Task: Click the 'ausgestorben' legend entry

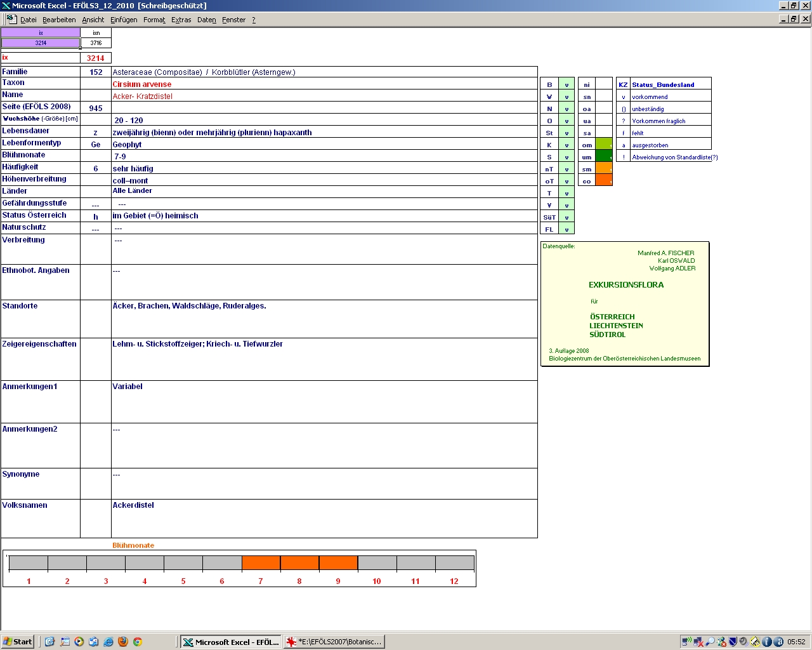Action: tap(650, 145)
